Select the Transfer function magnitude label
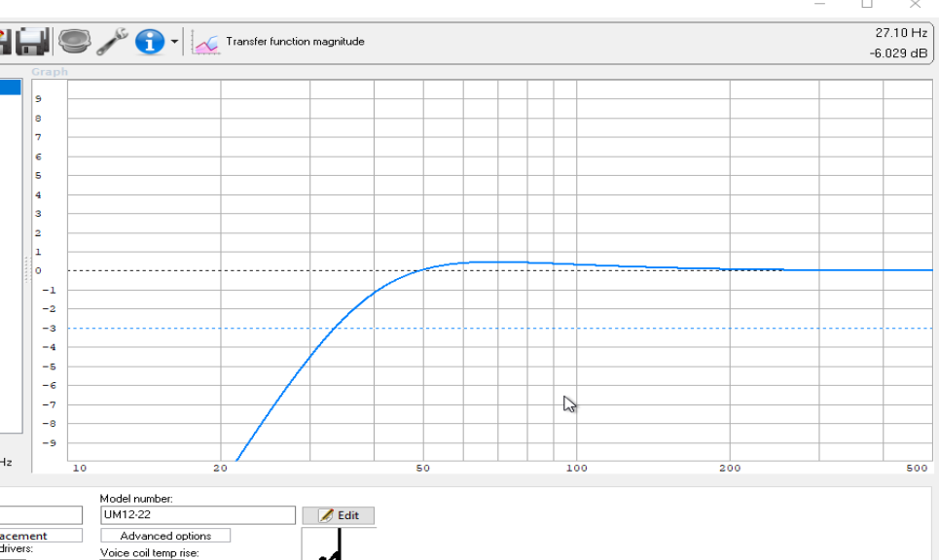This screenshot has width=939, height=560. [295, 42]
